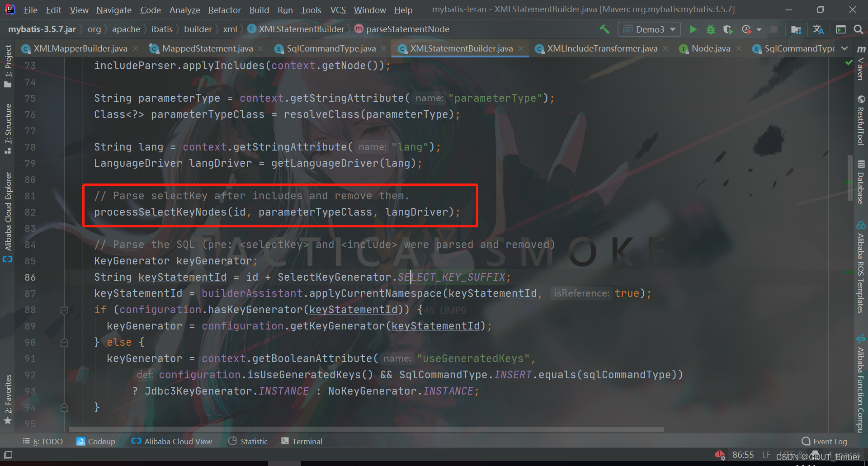
Task: Open the profiler dropdown arrow
Action: tap(759, 30)
